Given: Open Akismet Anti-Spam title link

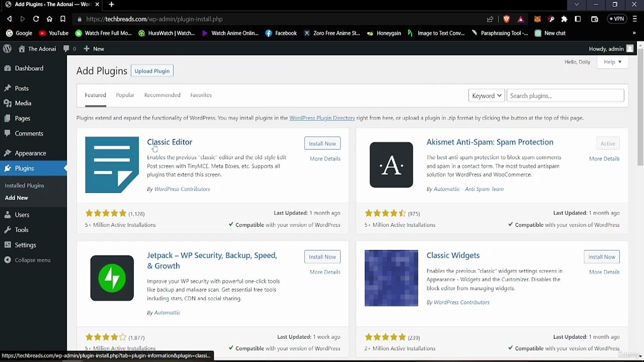Looking at the screenshot, I should 490,142.
